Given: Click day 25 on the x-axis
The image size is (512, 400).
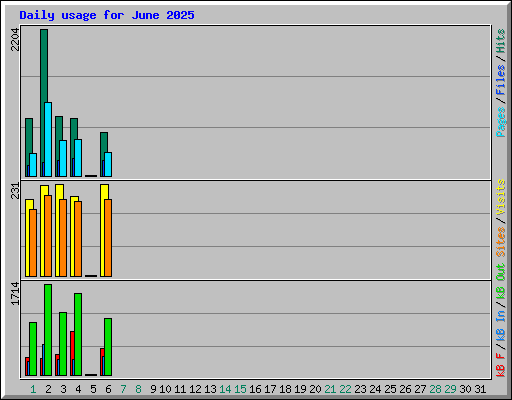Looking at the screenshot, I should click(390, 389).
